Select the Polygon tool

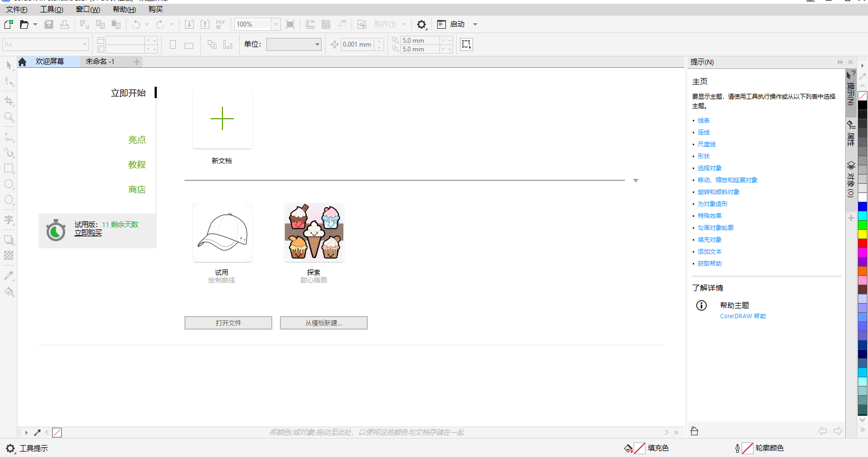9,200
